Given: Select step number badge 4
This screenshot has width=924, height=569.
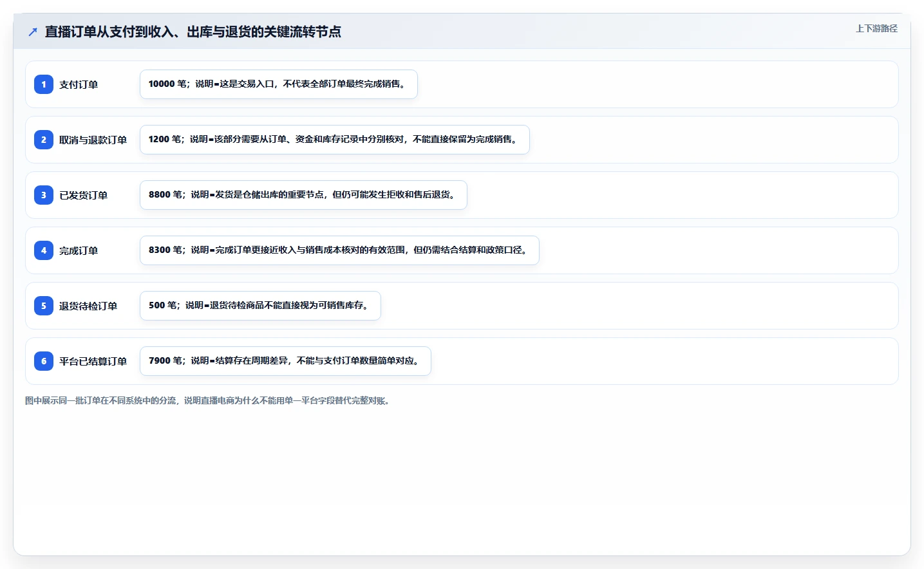Looking at the screenshot, I should click(x=44, y=250).
